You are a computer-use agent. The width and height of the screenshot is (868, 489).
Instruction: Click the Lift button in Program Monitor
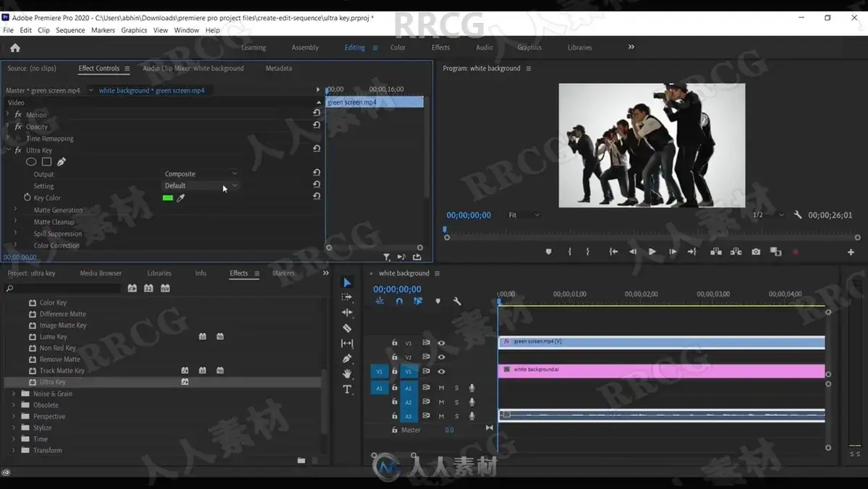point(715,252)
